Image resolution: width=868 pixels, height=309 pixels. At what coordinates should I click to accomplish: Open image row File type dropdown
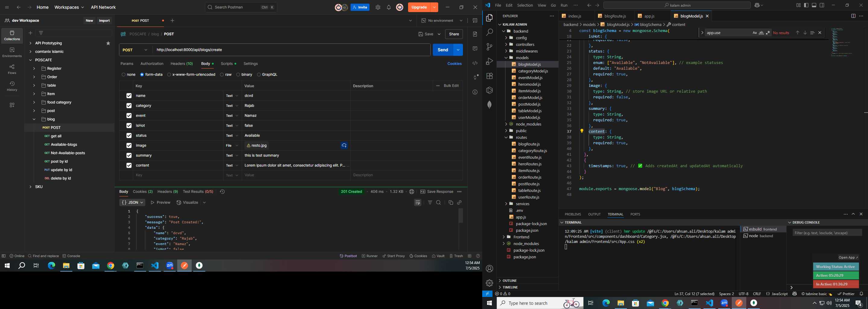click(x=232, y=145)
